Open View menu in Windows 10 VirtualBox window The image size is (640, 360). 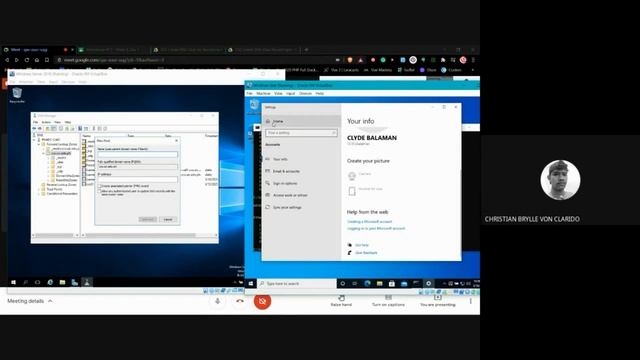278,93
